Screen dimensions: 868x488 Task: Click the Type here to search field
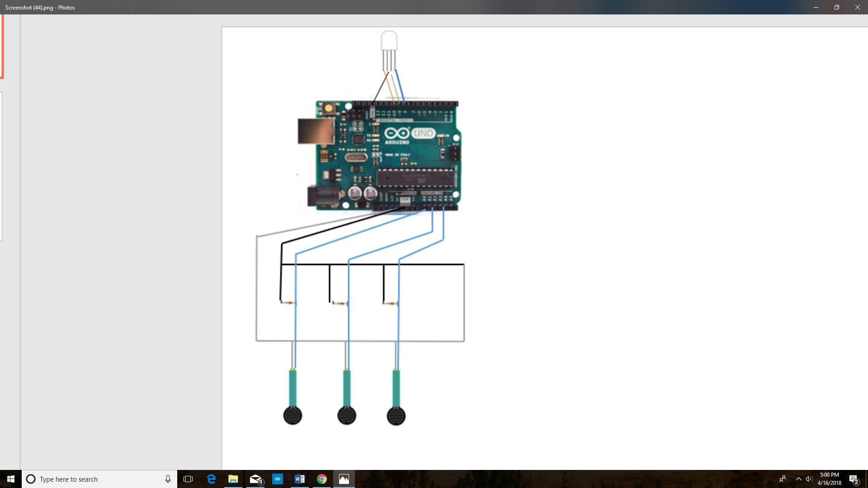[x=90, y=479]
